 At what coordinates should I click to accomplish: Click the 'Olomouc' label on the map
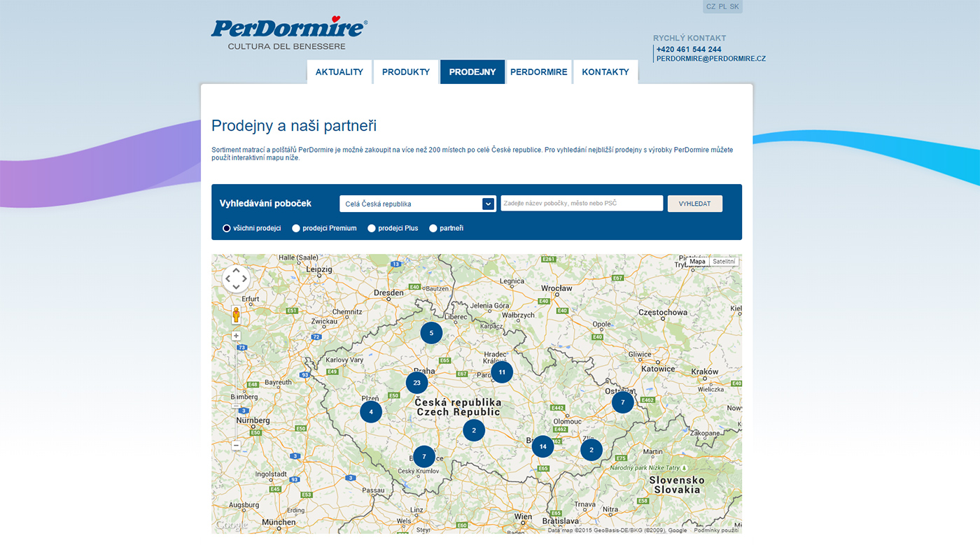coord(568,421)
